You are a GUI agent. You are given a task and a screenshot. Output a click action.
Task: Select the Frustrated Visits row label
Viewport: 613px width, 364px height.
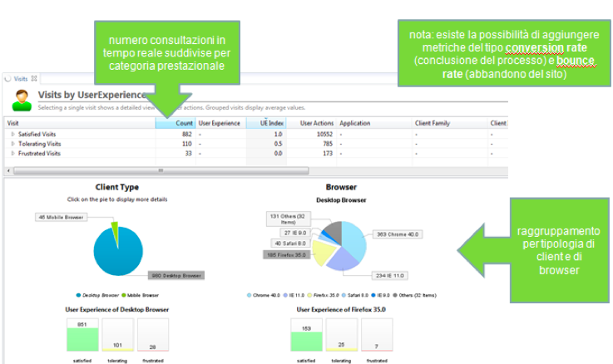(x=39, y=153)
